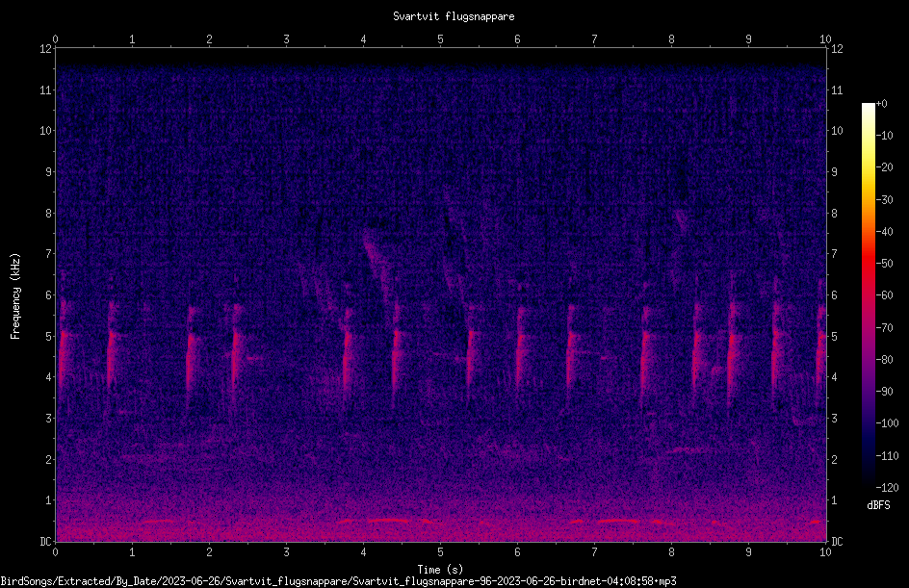Click the '-70' colorbar tick label
Viewport: 909px width, 588px height.
click(885, 328)
